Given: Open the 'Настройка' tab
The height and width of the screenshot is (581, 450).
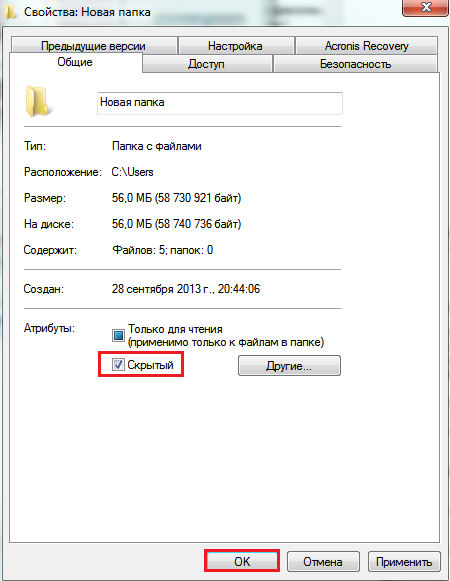Looking at the screenshot, I should point(236,45).
